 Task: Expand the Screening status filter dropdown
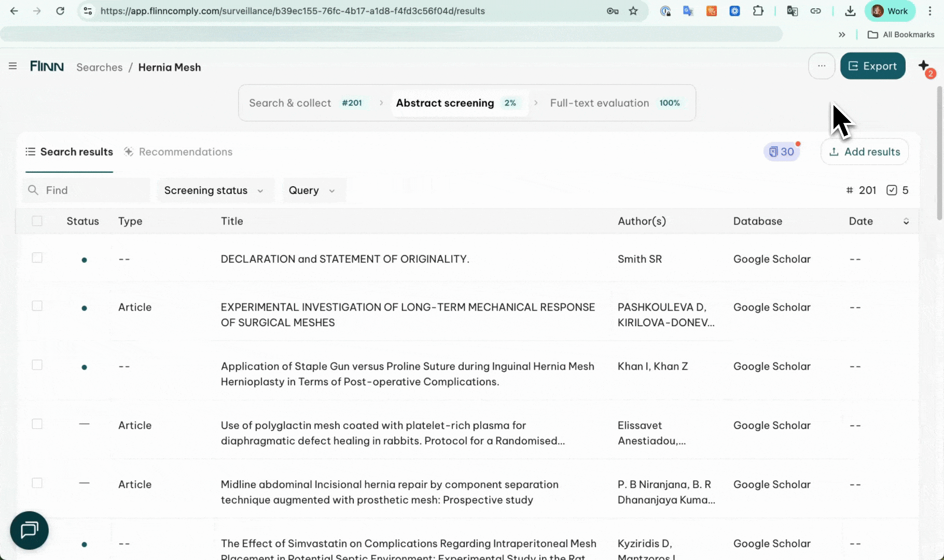214,191
